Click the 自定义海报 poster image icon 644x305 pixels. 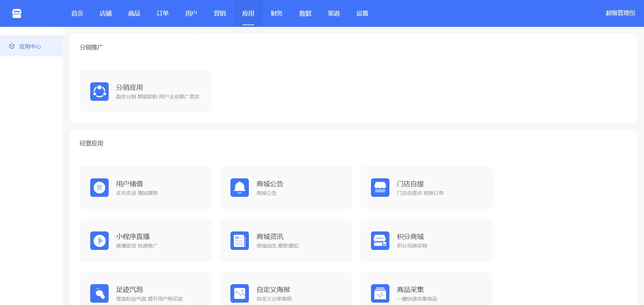pos(239,293)
